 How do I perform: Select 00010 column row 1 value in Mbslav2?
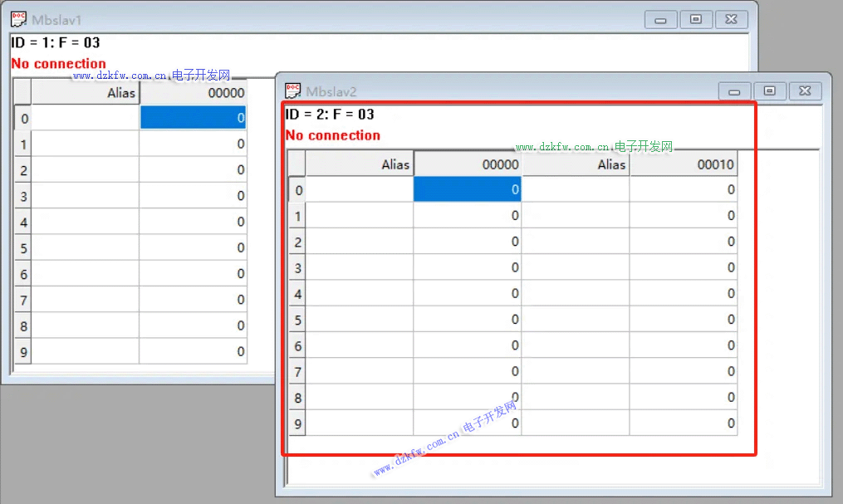coord(684,215)
